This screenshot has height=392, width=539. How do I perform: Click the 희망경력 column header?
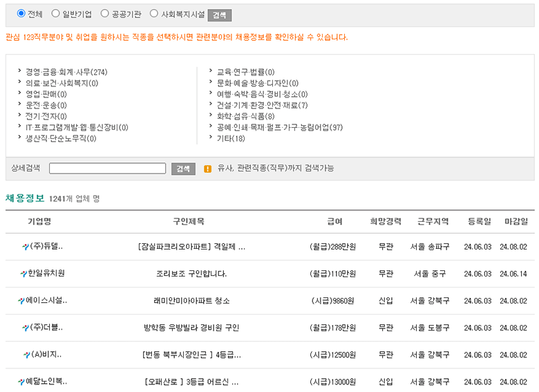coord(386,221)
